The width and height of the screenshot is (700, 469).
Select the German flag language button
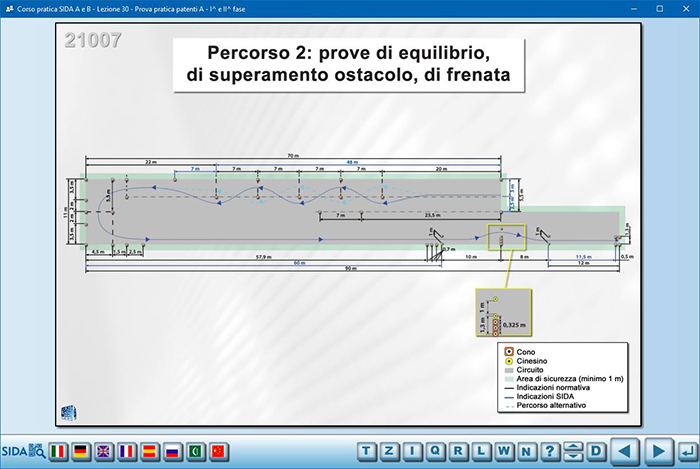[81, 451]
